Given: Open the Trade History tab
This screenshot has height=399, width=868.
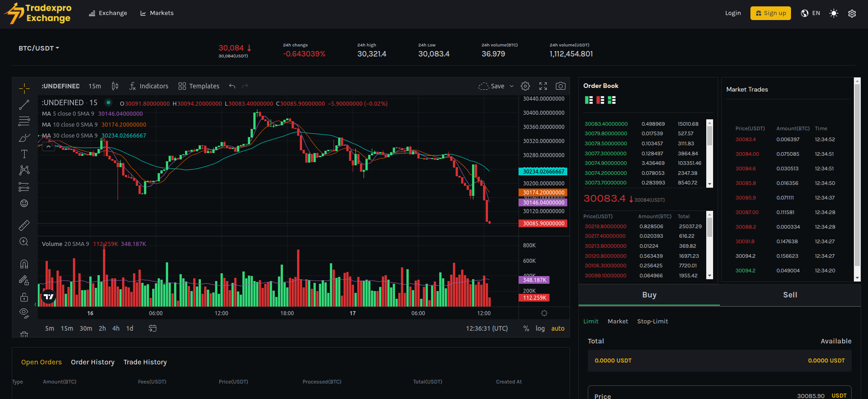Looking at the screenshot, I should (145, 362).
